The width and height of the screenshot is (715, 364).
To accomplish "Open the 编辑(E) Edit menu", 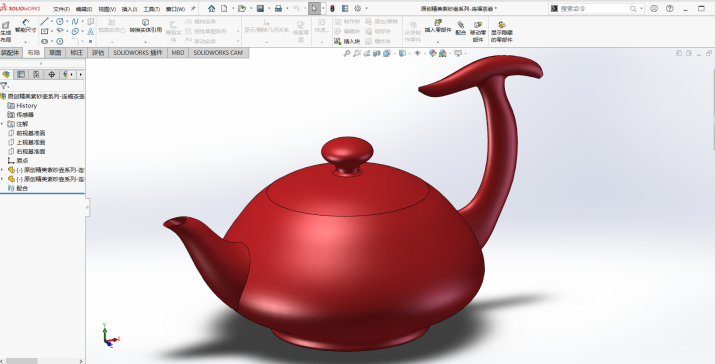I will [84, 9].
